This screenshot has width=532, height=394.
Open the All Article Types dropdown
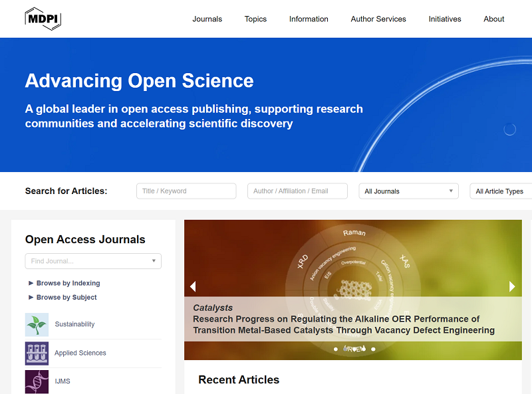[x=501, y=191]
